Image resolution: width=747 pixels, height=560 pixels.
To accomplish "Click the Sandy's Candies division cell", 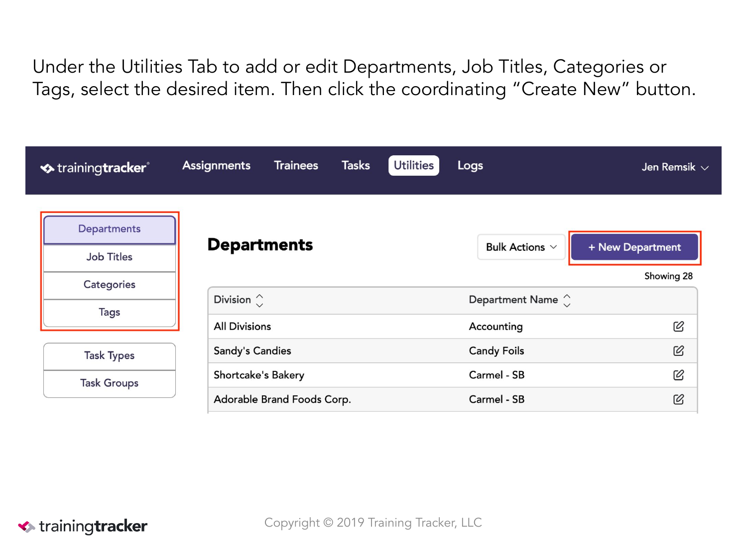I will [252, 351].
